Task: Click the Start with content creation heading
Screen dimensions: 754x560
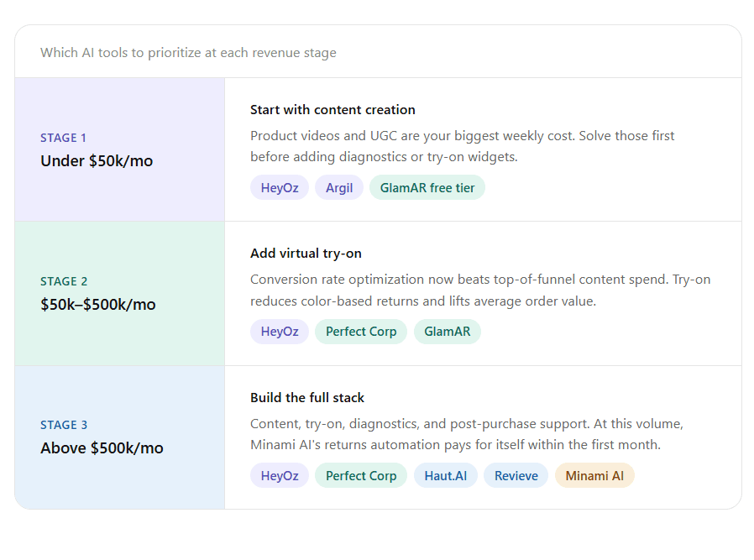Action: pyautogui.click(x=332, y=110)
